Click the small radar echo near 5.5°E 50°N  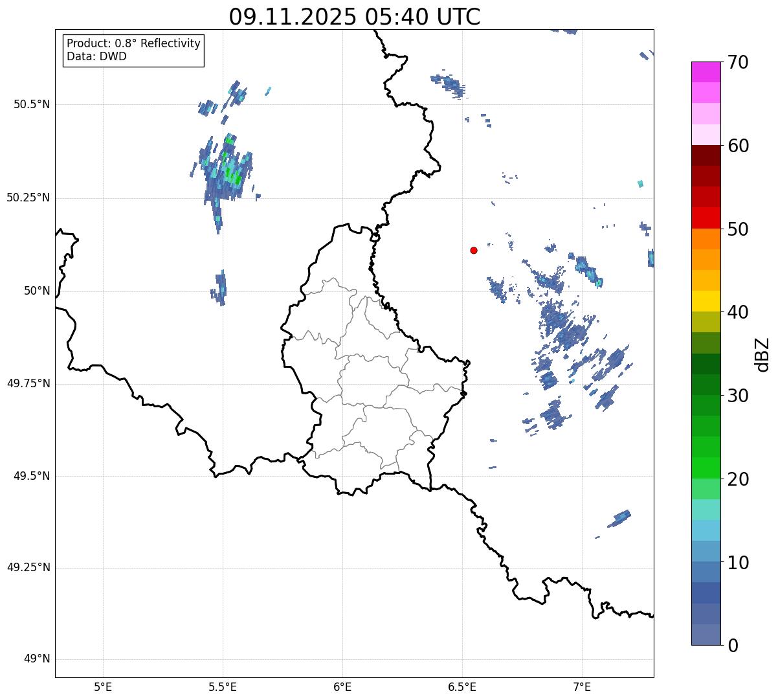[x=219, y=288]
